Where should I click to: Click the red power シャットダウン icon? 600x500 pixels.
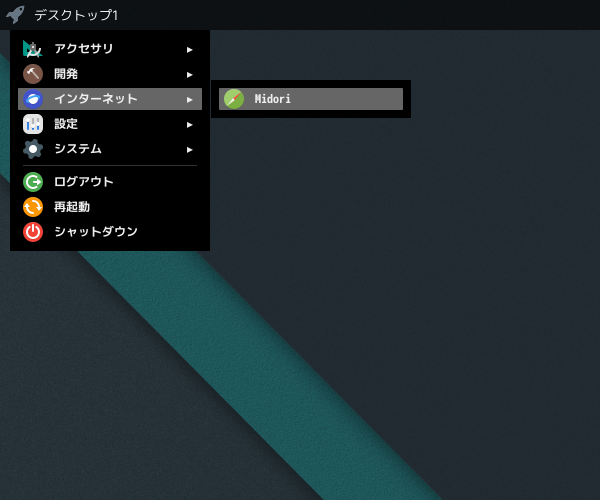tap(33, 232)
